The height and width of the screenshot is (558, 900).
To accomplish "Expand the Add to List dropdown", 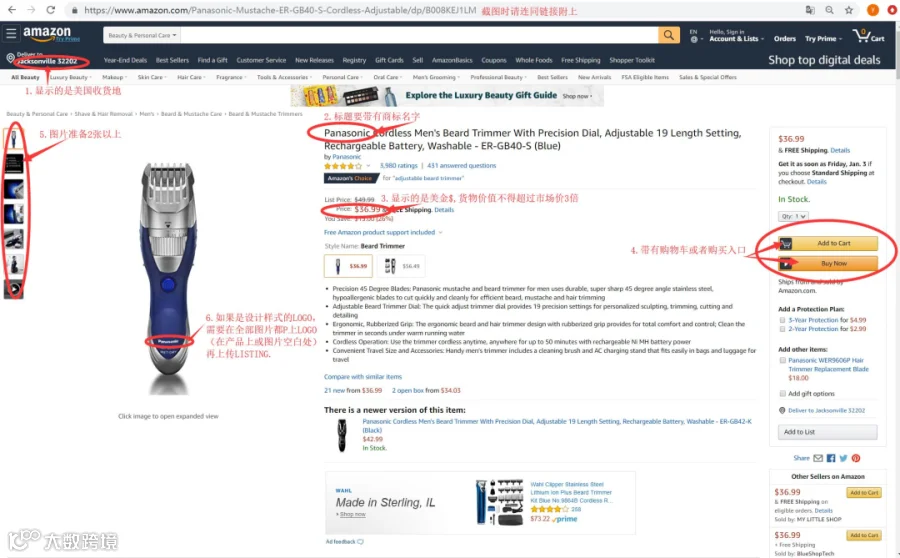I will click(x=827, y=432).
